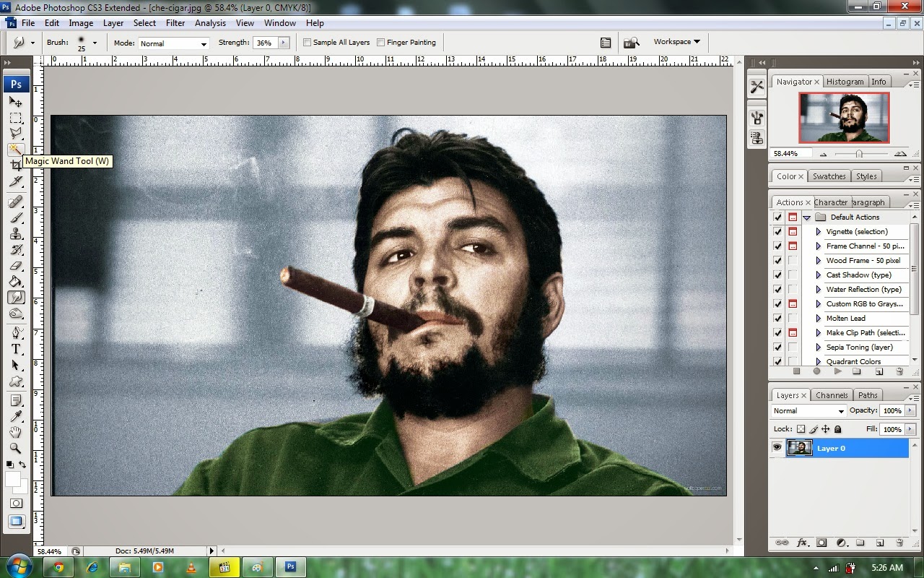Select the Rectangular Marquee tool
The image size is (924, 578).
coord(16,118)
